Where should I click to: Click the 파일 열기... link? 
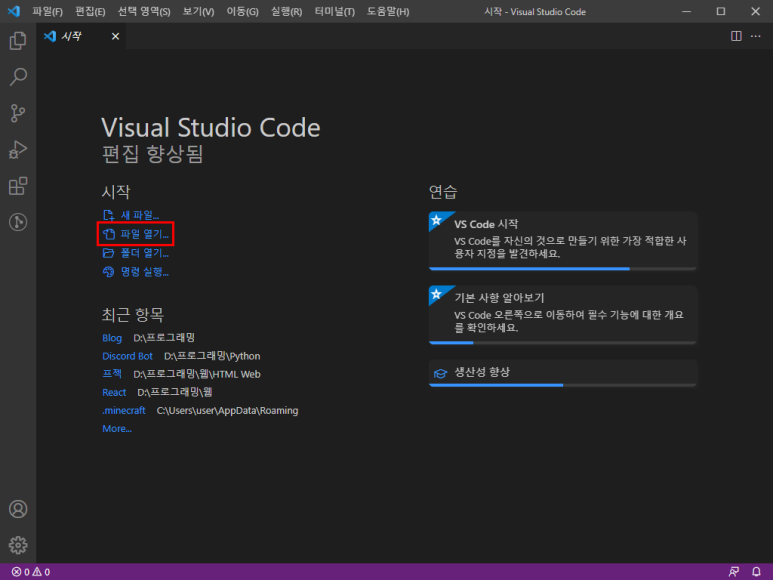point(144,234)
